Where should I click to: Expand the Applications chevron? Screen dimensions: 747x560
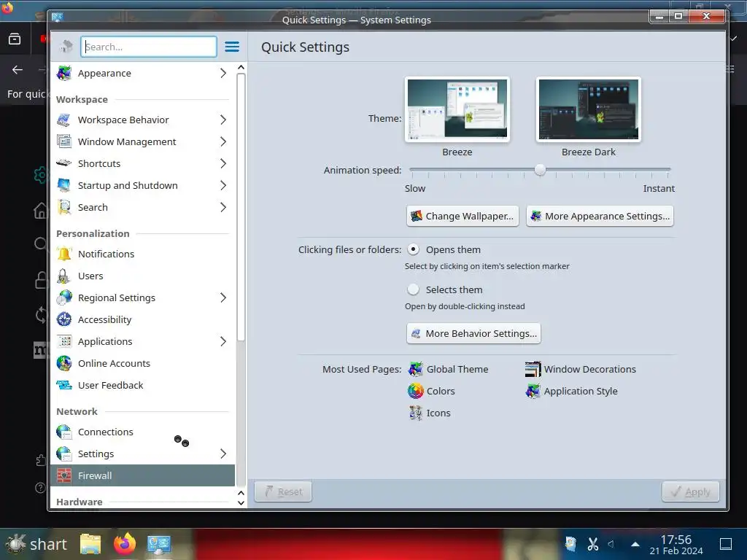pos(223,342)
